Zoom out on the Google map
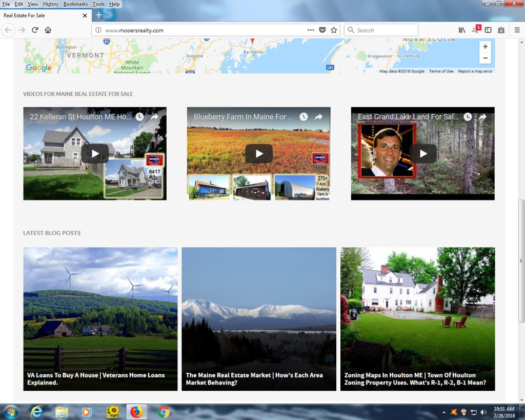The image size is (525, 420). 485,58
